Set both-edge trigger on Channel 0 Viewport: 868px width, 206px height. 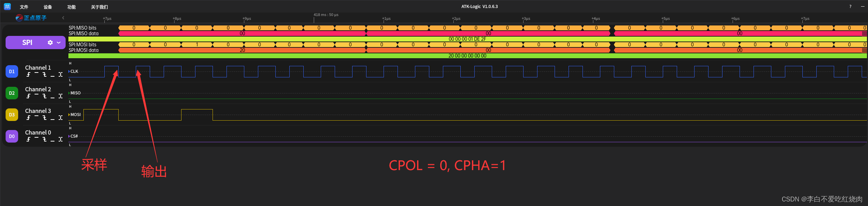(x=60, y=139)
